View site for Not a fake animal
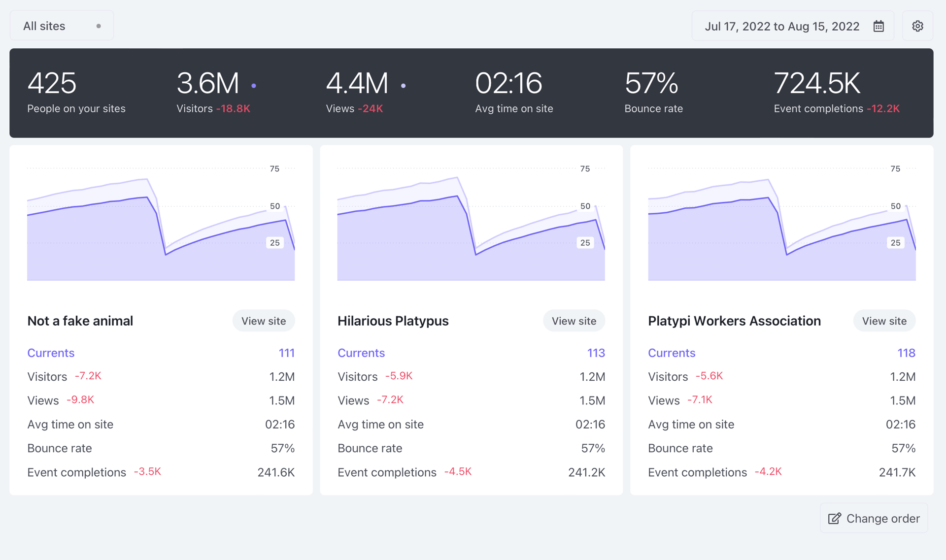The width and height of the screenshot is (946, 560). (x=264, y=321)
